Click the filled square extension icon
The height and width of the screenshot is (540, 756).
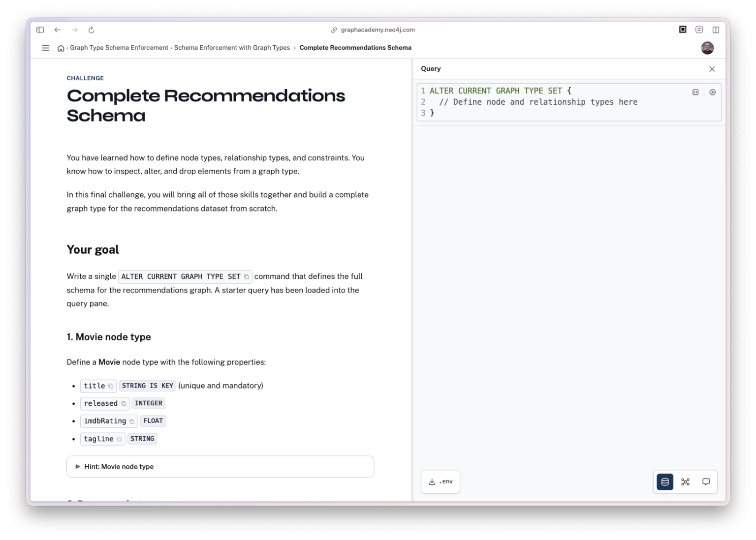(683, 30)
